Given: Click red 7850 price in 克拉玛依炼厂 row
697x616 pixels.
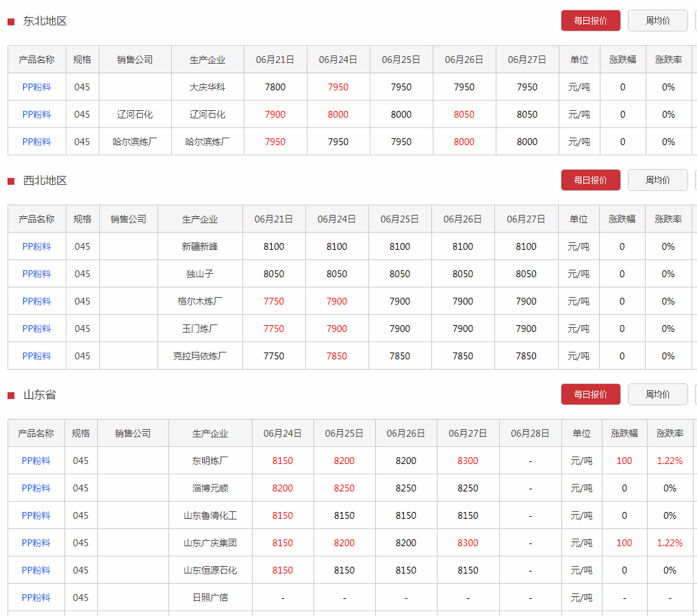Looking at the screenshot, I should 336,356.
